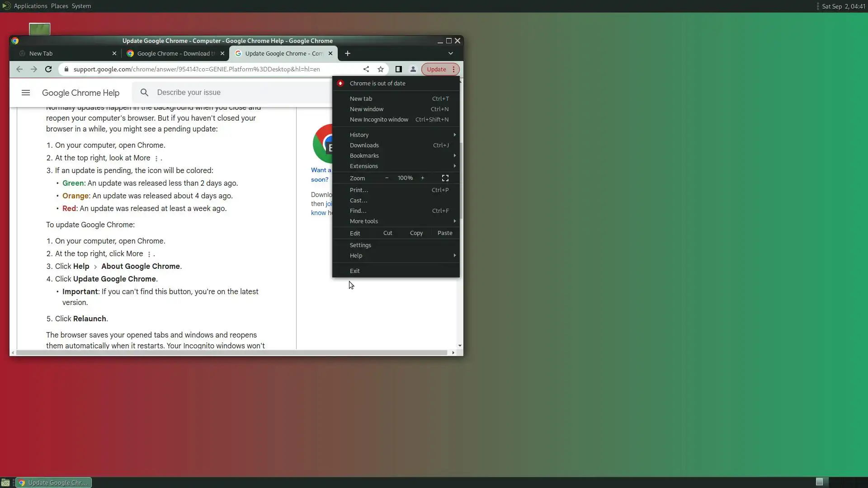Open Settings from the Chrome menu
The image size is (868, 488).
click(x=360, y=245)
